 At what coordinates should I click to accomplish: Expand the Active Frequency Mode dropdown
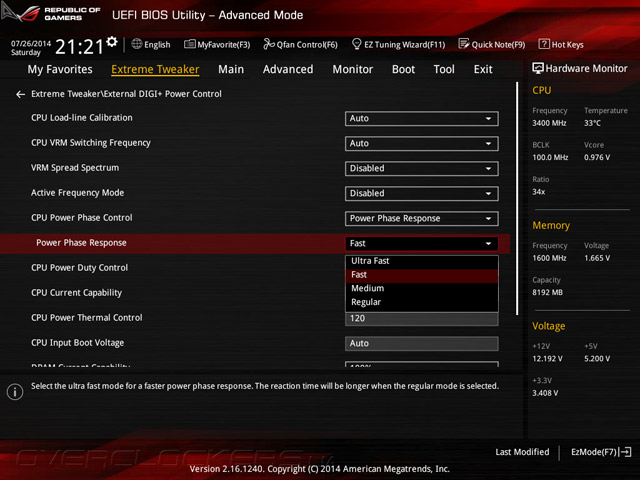coord(421,193)
